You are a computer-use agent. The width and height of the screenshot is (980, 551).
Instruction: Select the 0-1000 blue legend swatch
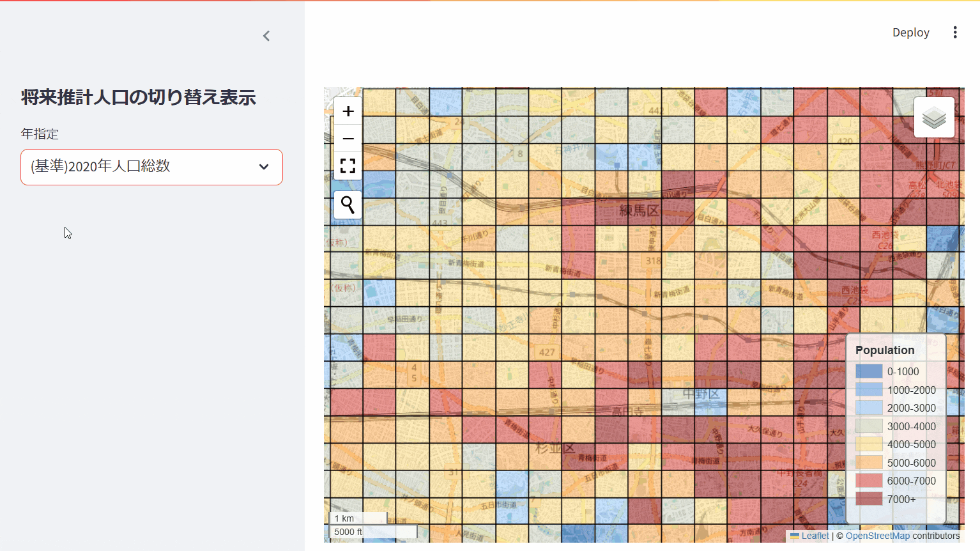pos(868,371)
